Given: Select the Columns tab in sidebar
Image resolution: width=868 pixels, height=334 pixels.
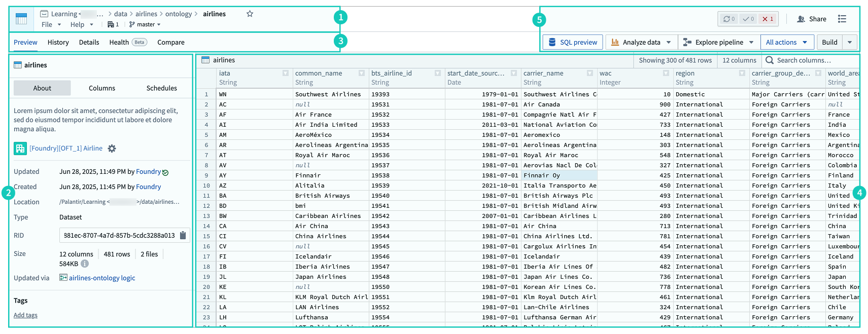Looking at the screenshot, I should (x=102, y=88).
